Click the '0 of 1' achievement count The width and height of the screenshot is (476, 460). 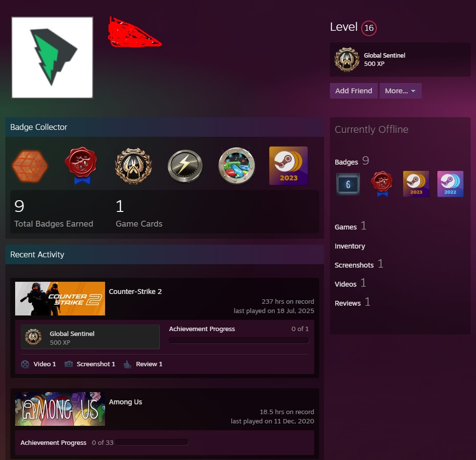click(300, 329)
